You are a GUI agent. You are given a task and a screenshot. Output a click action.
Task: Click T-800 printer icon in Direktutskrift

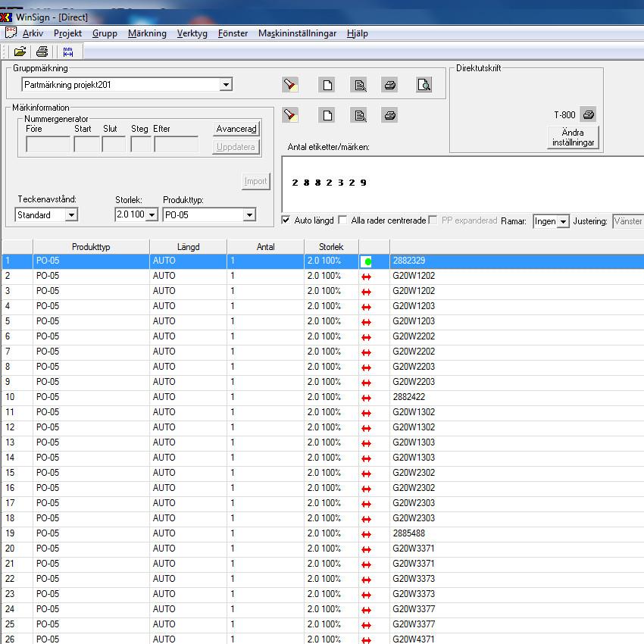588,114
